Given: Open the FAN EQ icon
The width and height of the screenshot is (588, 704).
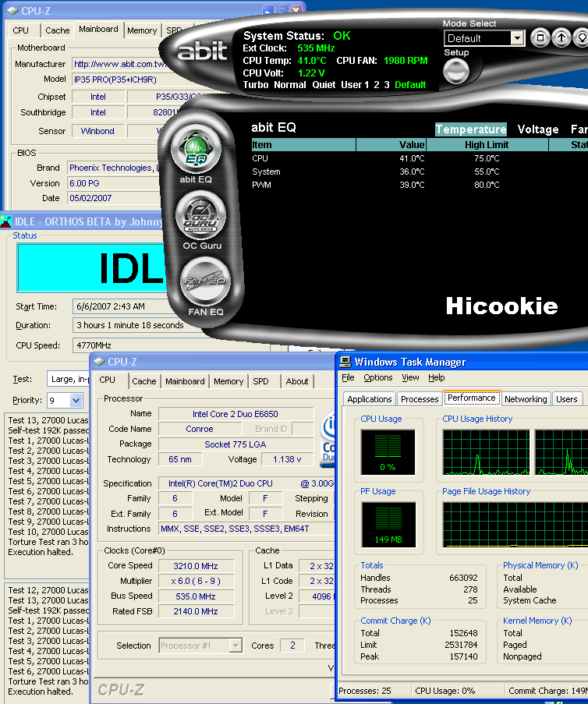Looking at the screenshot, I should pos(205,281).
